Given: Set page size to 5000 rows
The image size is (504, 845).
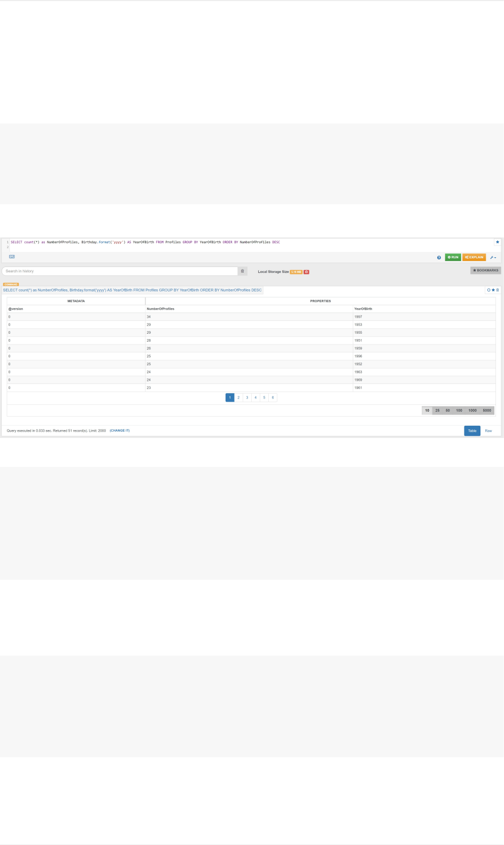Looking at the screenshot, I should click(487, 410).
